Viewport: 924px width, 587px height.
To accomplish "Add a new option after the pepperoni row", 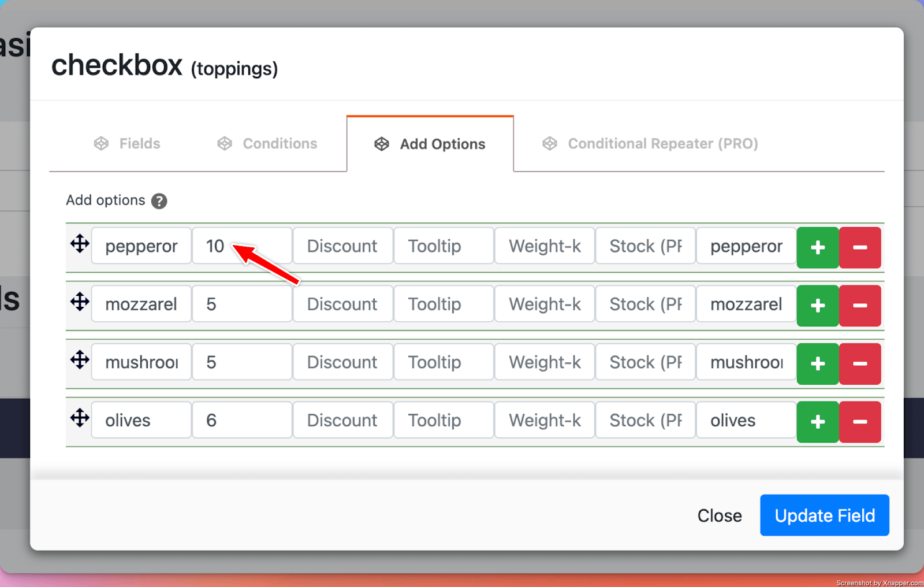I will [817, 247].
